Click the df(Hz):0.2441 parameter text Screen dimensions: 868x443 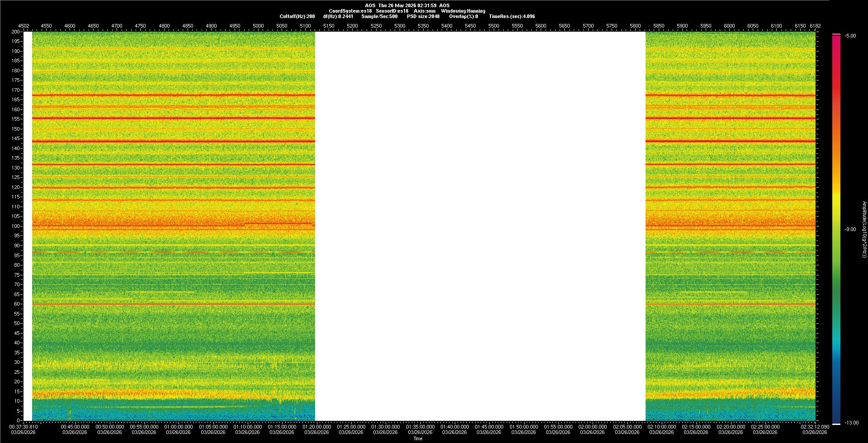pos(338,17)
